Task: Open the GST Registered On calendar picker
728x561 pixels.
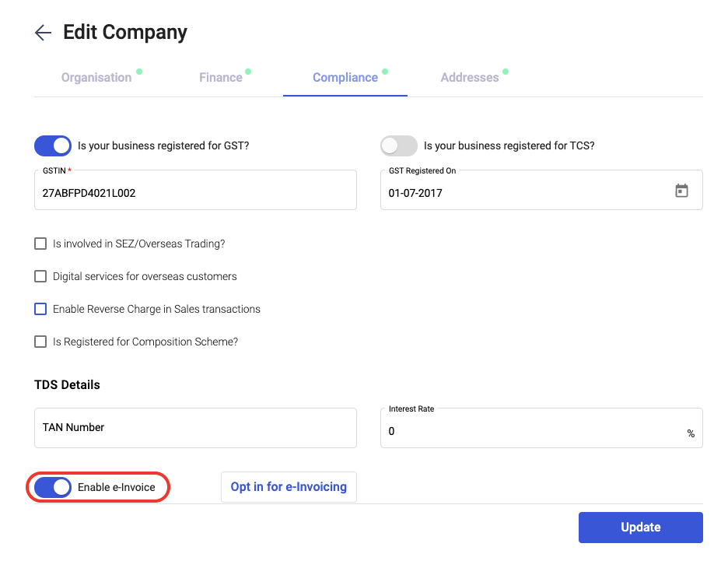Action: (681, 191)
